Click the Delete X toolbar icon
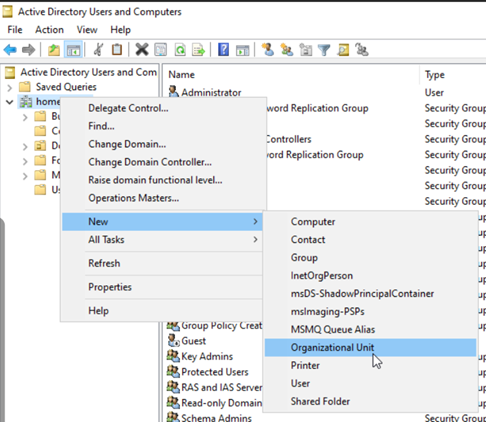Viewport: 486px width, 422px height. (142, 50)
